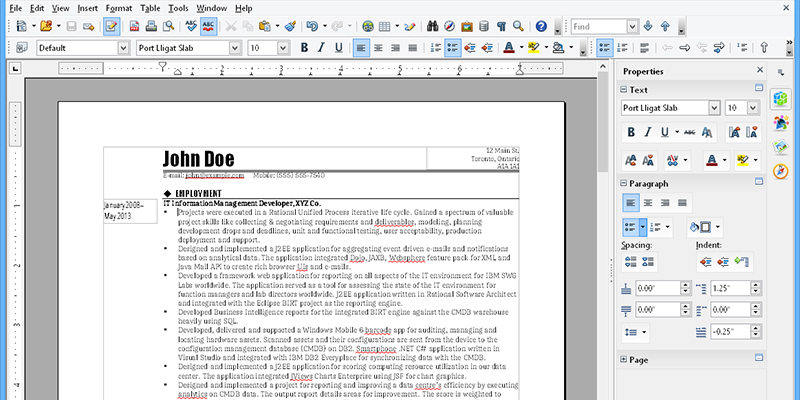Click the toolbar Highlighting yellow color button
Screen dimensions: 800x400
pos(534,48)
